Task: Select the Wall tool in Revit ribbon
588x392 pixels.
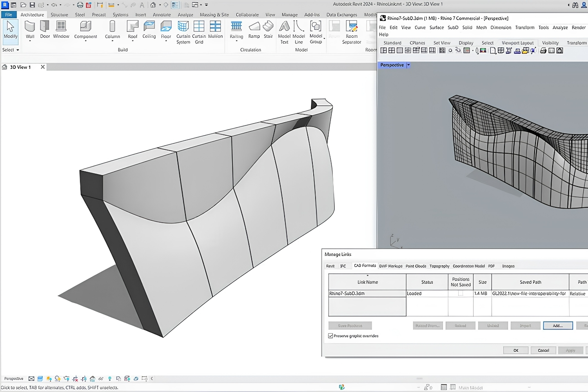Action: 30,29
